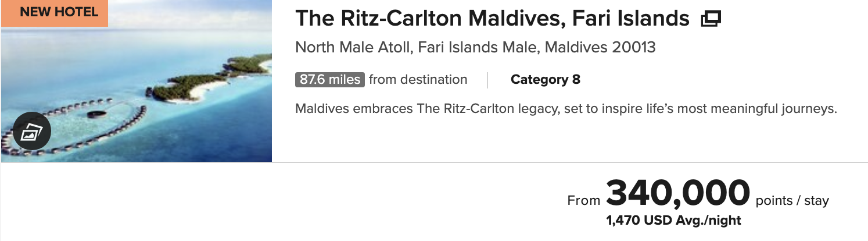Screen dimensions: 868x241
Task: Click the Category 8 label
Action: (545, 80)
